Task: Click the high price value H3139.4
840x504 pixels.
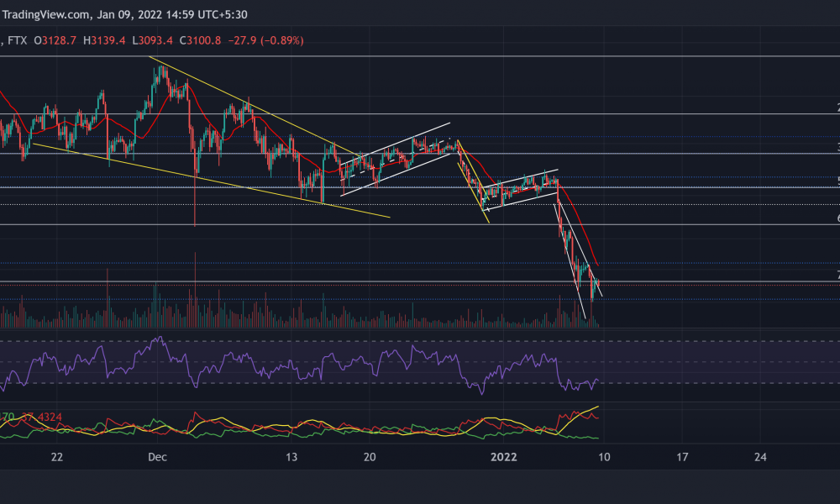Action: pos(104,40)
